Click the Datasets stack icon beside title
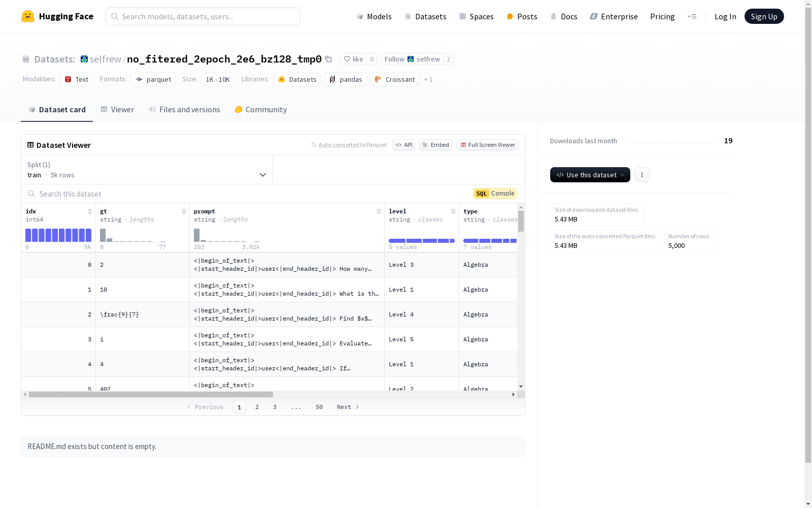 pos(26,59)
